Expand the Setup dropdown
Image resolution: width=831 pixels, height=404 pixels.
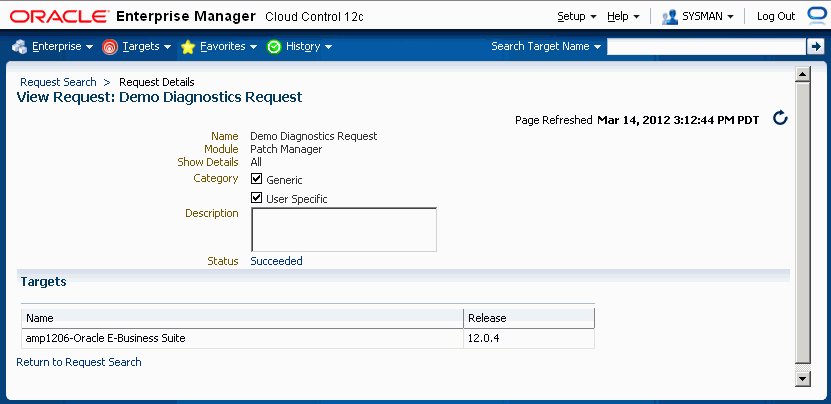tap(577, 16)
